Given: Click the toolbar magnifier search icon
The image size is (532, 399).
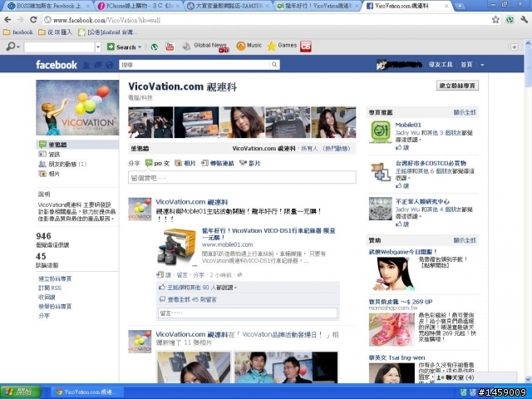Looking at the screenshot, I should (x=11, y=47).
